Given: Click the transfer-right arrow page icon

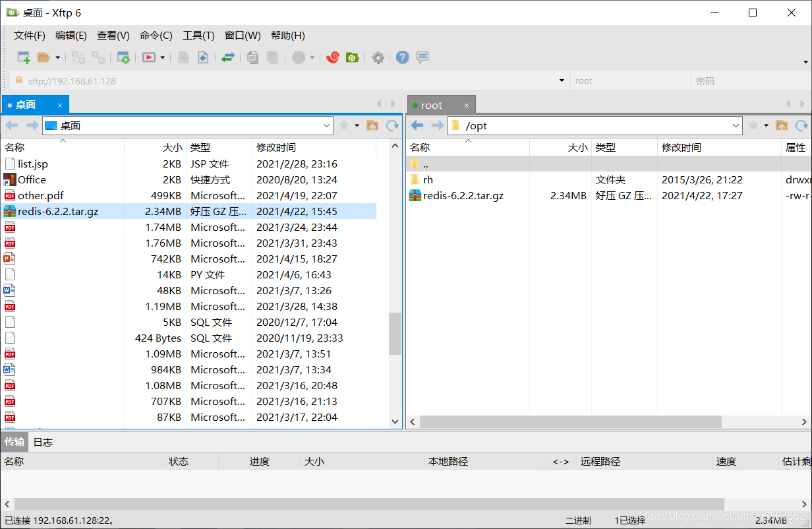Looking at the screenshot, I should pos(203,57).
